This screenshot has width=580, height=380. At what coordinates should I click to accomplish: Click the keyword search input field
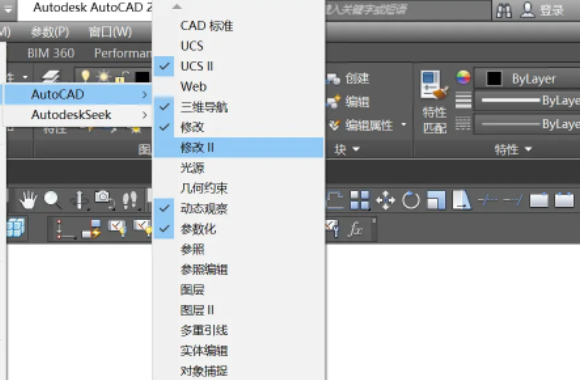tap(407, 10)
